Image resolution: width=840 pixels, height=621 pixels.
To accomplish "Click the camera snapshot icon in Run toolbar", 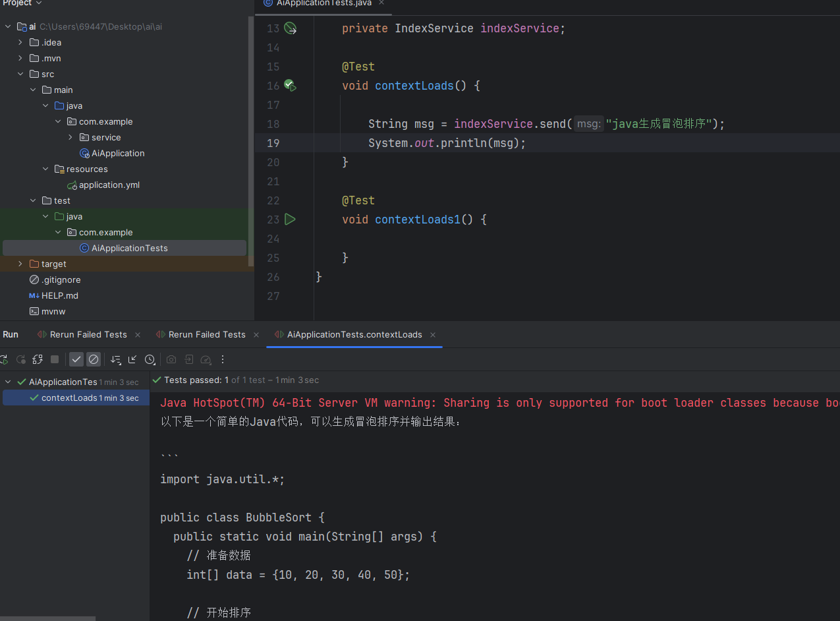I will (x=171, y=359).
